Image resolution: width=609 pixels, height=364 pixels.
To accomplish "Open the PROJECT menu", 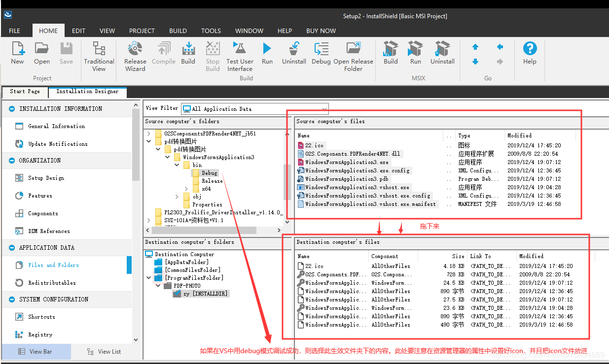I will (142, 31).
